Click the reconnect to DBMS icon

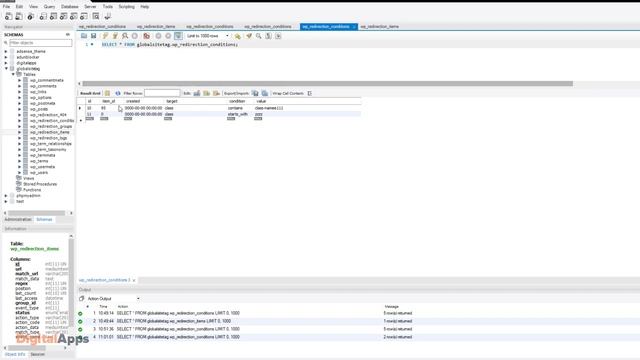tap(108, 16)
